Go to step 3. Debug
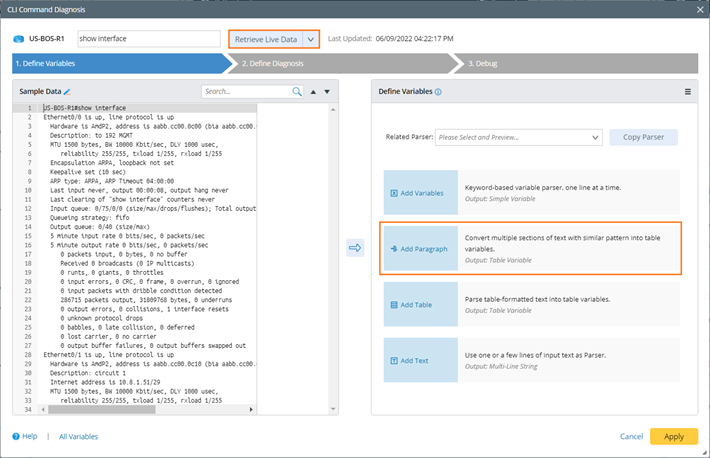Image resolution: width=710 pixels, height=458 pixels. [x=575, y=63]
